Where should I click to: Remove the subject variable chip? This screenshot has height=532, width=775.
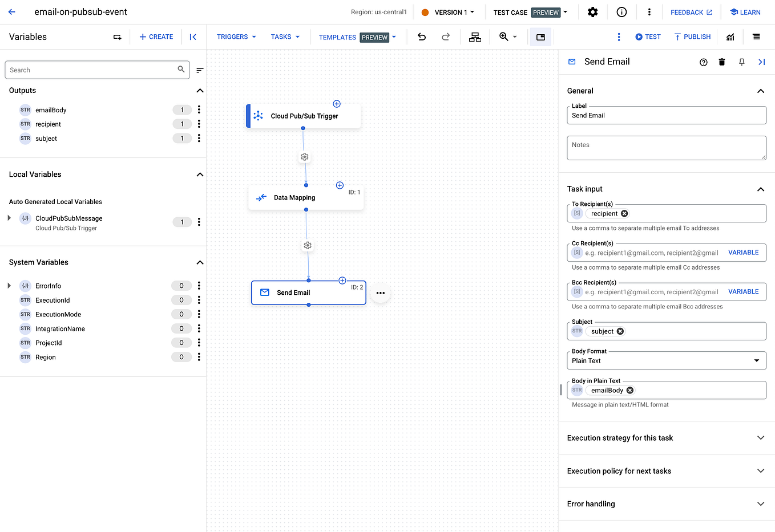pos(620,331)
